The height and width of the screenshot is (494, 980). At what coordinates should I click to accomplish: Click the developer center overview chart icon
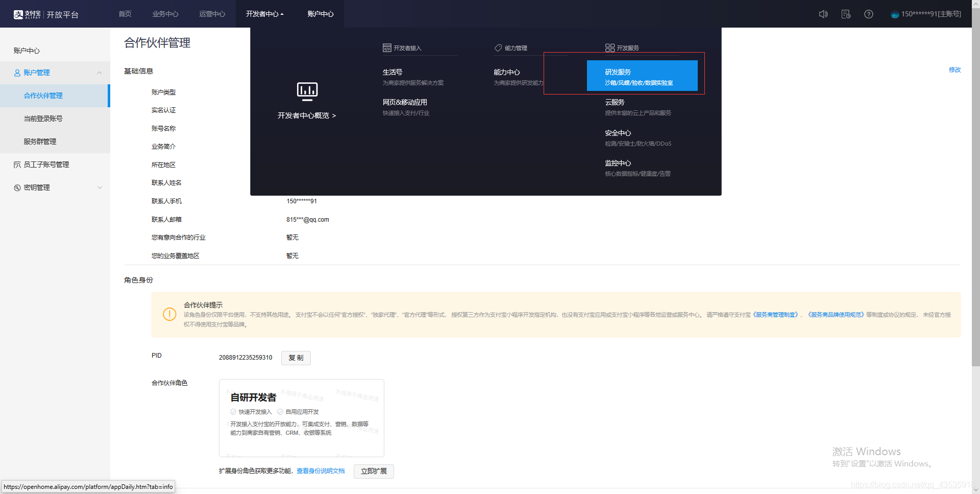307,91
